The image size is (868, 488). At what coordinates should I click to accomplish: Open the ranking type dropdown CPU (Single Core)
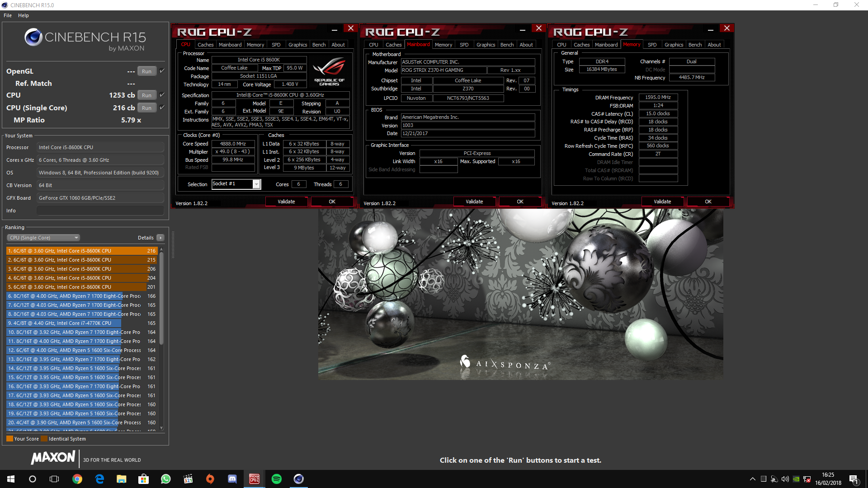pos(43,238)
